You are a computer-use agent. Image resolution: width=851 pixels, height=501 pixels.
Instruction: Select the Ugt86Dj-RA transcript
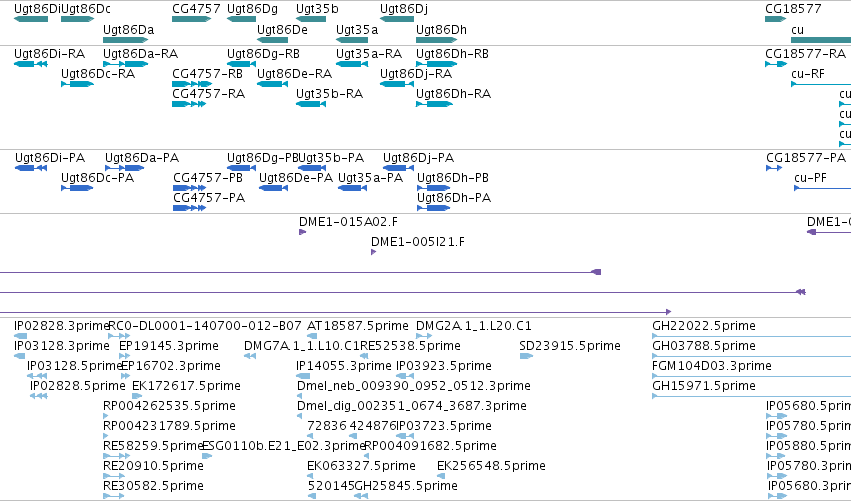pyautogui.click(x=397, y=84)
